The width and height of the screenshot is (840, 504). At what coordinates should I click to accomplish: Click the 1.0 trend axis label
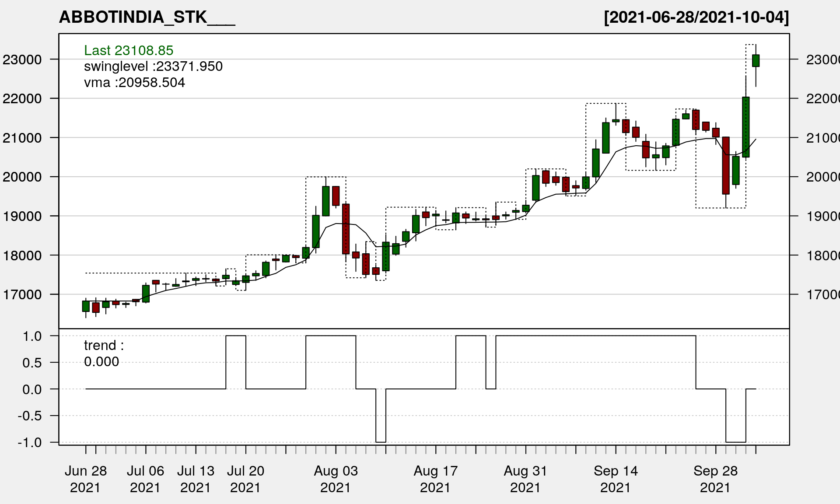click(x=32, y=336)
